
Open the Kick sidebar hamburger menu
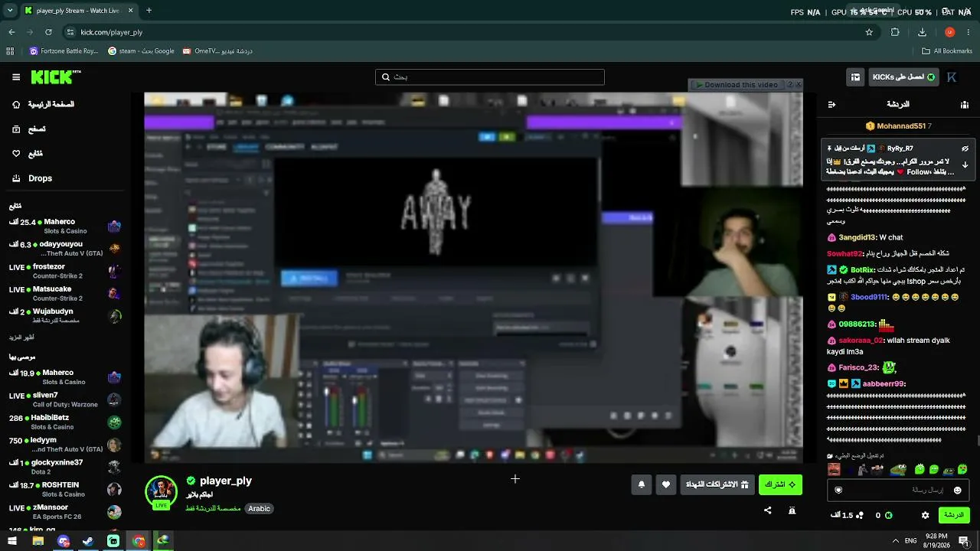(16, 77)
